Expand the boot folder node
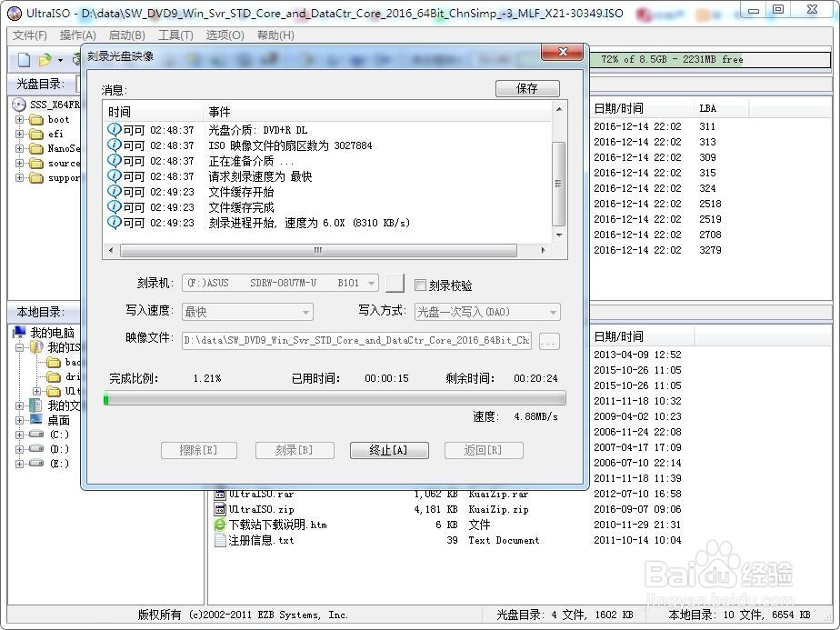Screen dimensions: 840x630 click(20, 119)
